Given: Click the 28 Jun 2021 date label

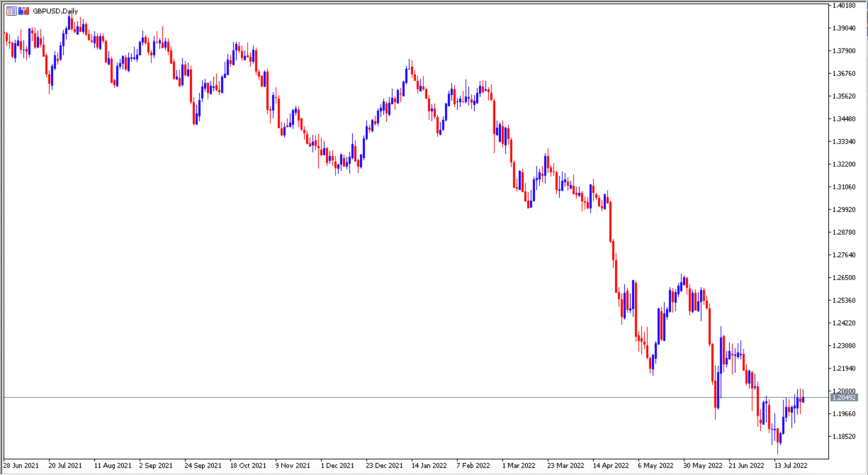Looking at the screenshot, I should (x=21, y=465).
